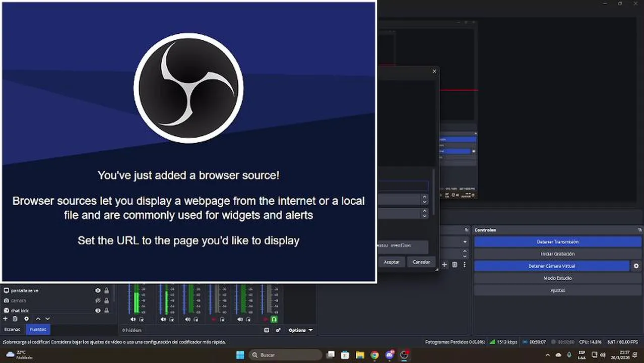The width and height of the screenshot is (644, 363).
Task: Adjust height stepper in properties dialog
Action: pos(424,213)
